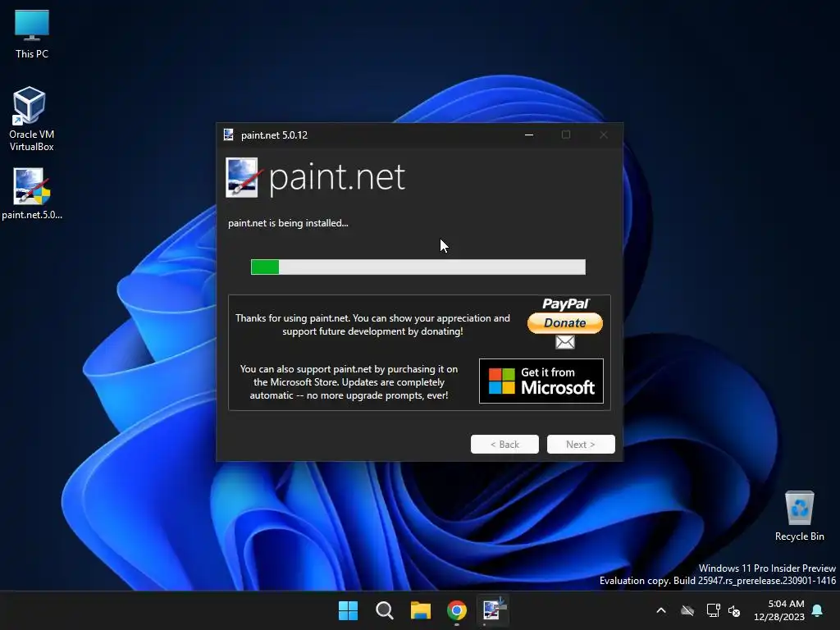Click the installation progress bar
840x630 pixels.
(418, 267)
